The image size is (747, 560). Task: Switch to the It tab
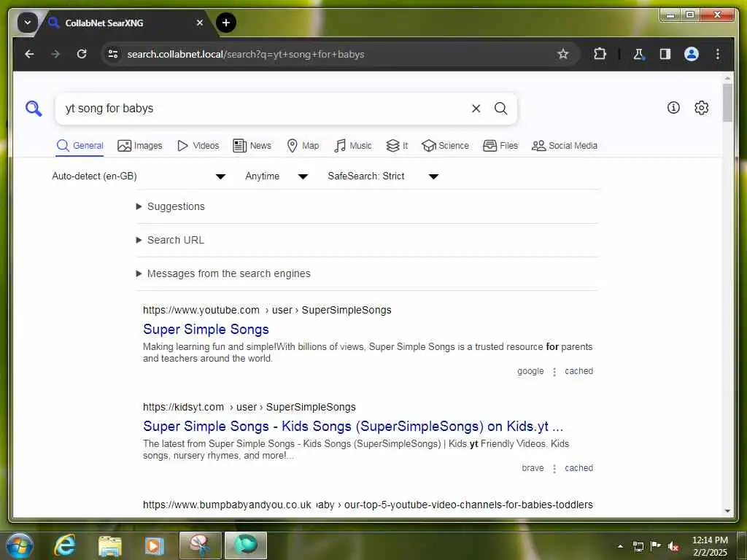pyautogui.click(x=397, y=146)
